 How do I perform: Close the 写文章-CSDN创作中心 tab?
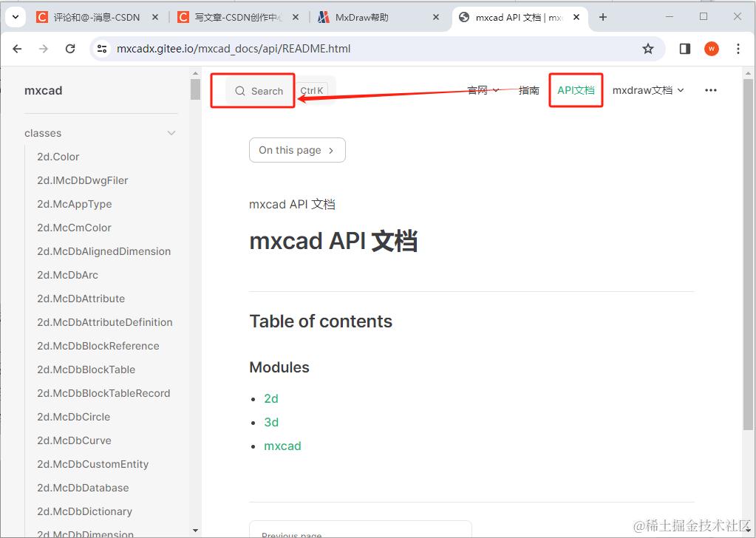click(296, 17)
